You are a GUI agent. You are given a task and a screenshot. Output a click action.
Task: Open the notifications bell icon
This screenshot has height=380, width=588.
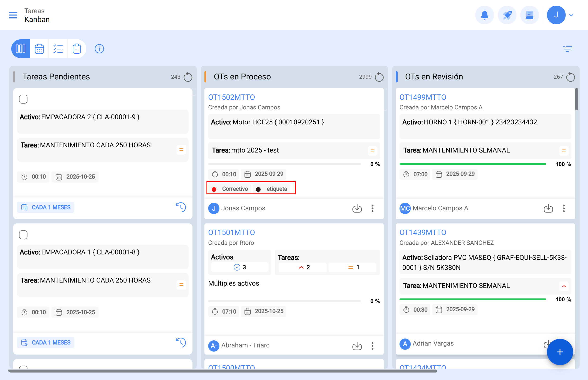click(x=484, y=15)
